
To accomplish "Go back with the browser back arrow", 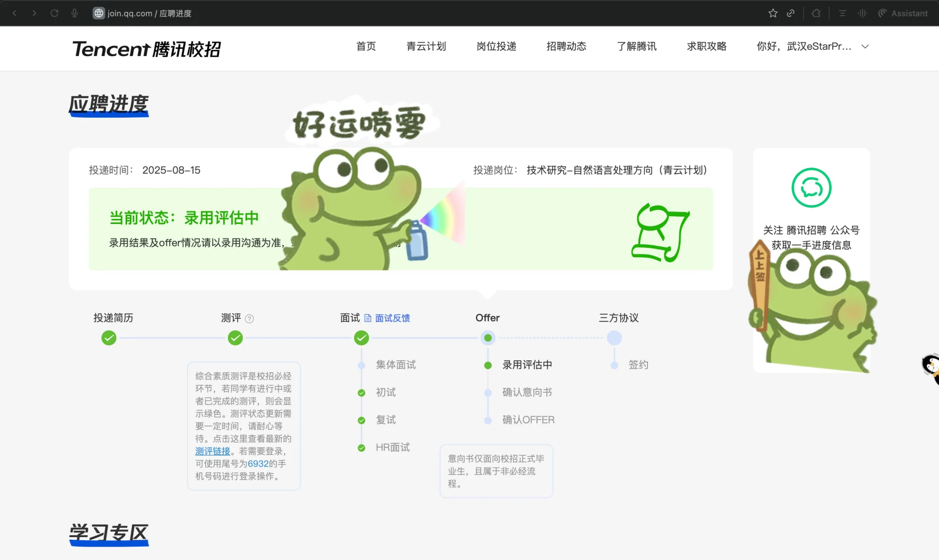I will coord(15,13).
